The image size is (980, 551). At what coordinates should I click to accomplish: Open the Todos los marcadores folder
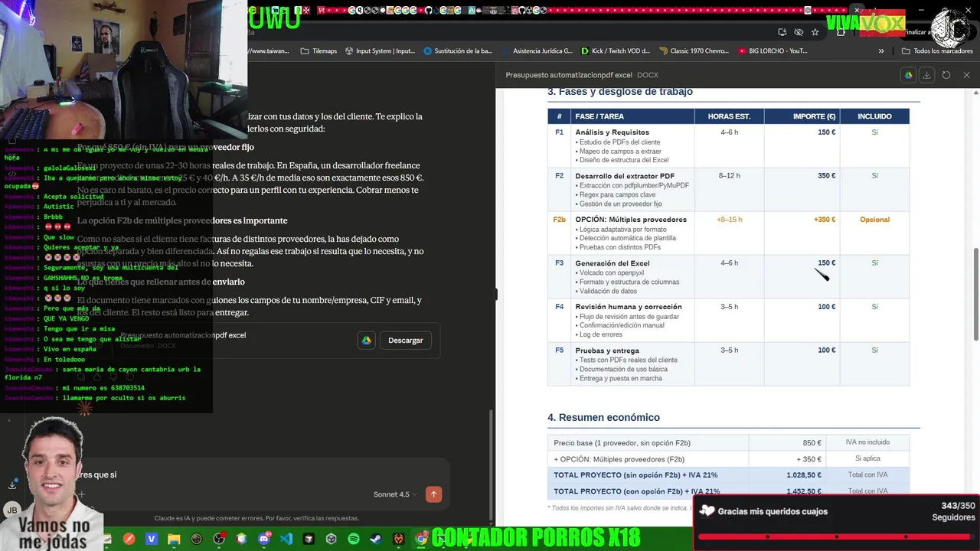[x=937, y=51]
